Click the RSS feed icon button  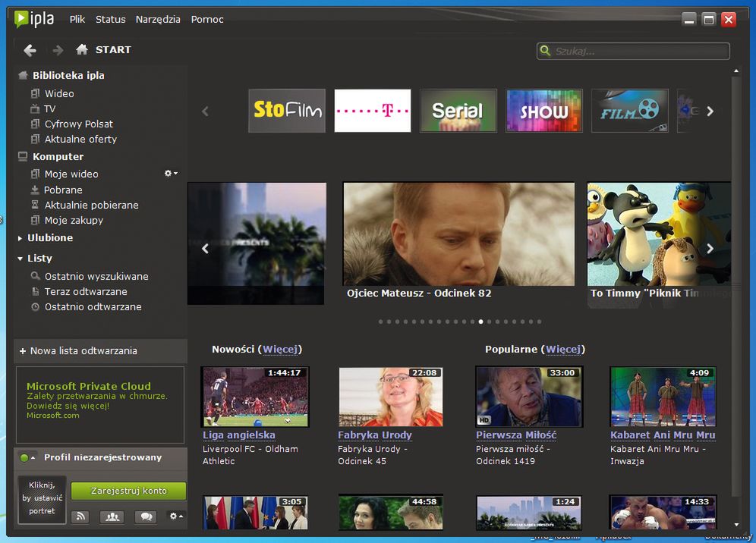80,516
